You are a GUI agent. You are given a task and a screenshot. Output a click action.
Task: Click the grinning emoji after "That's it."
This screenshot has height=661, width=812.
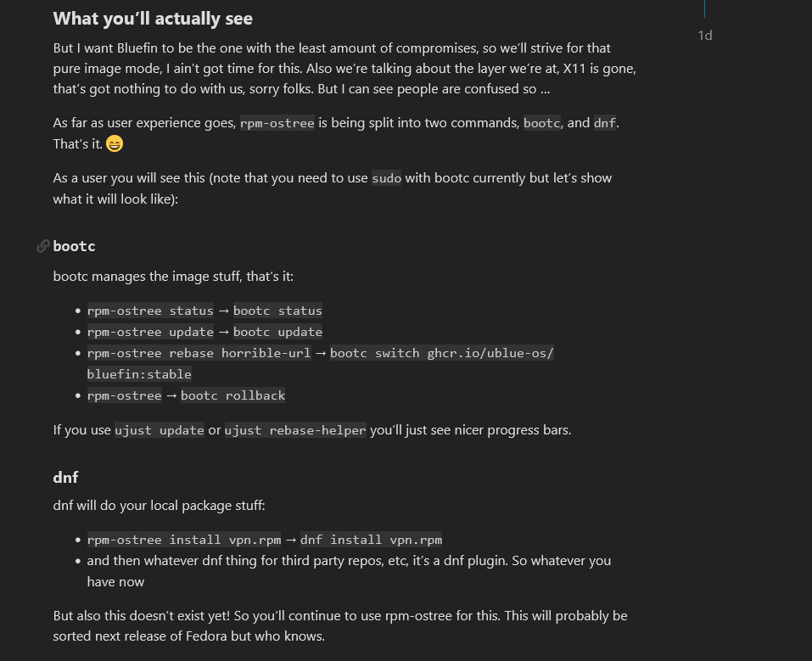(x=115, y=144)
